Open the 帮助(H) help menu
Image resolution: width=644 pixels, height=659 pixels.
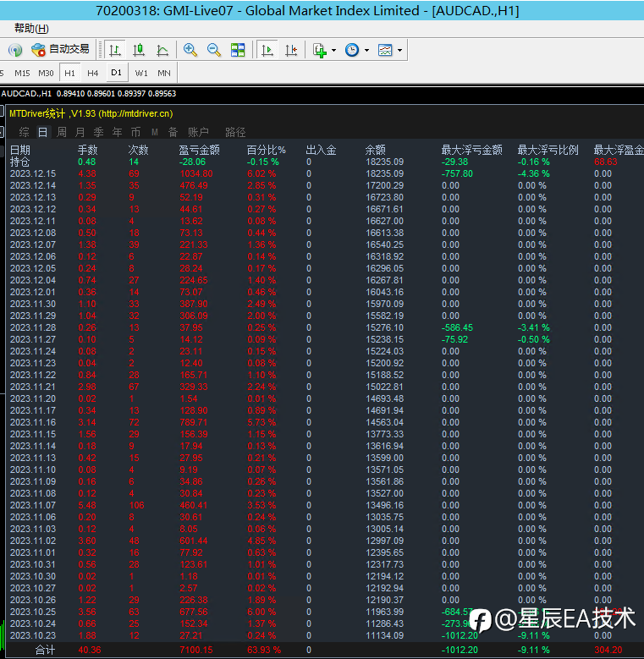31,29
